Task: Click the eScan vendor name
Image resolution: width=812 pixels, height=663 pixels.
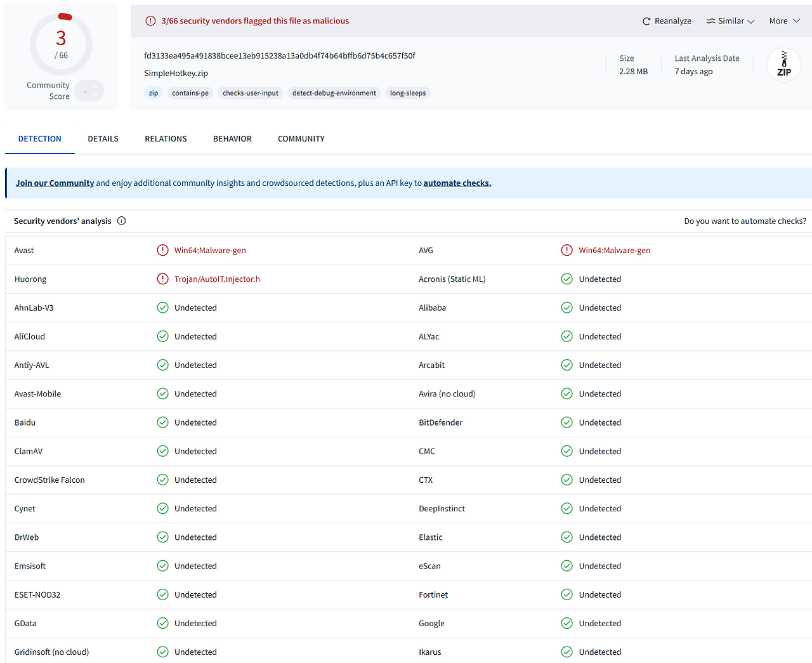Action: [x=429, y=566]
